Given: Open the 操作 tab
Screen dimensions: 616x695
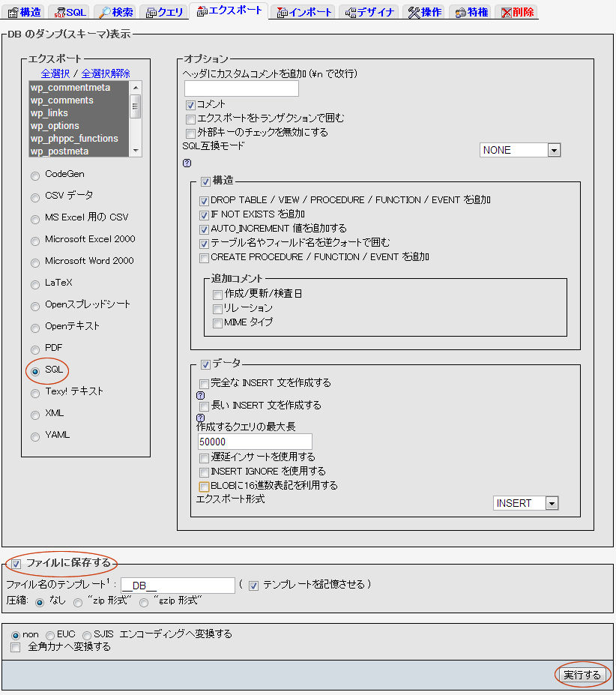Looking at the screenshot, I should point(425,12).
